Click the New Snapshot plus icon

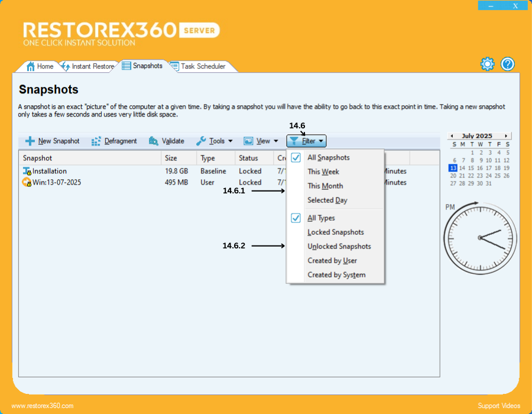[30, 141]
